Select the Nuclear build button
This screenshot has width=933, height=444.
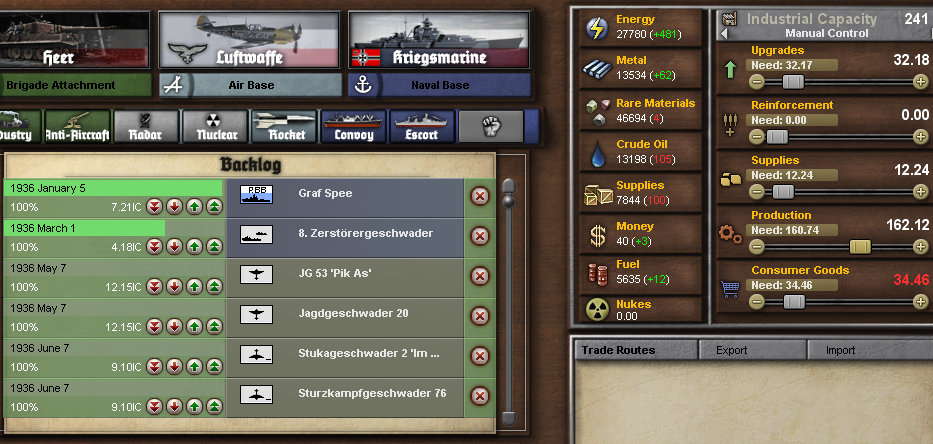point(215,127)
